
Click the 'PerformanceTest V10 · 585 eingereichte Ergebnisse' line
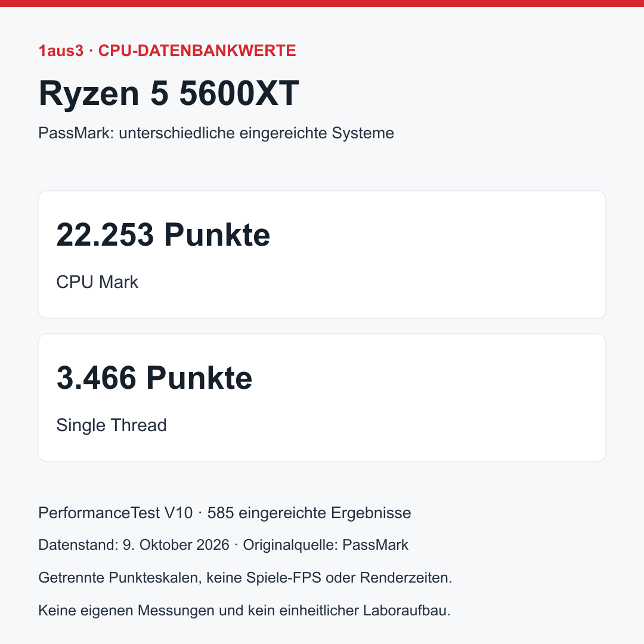coord(225,513)
